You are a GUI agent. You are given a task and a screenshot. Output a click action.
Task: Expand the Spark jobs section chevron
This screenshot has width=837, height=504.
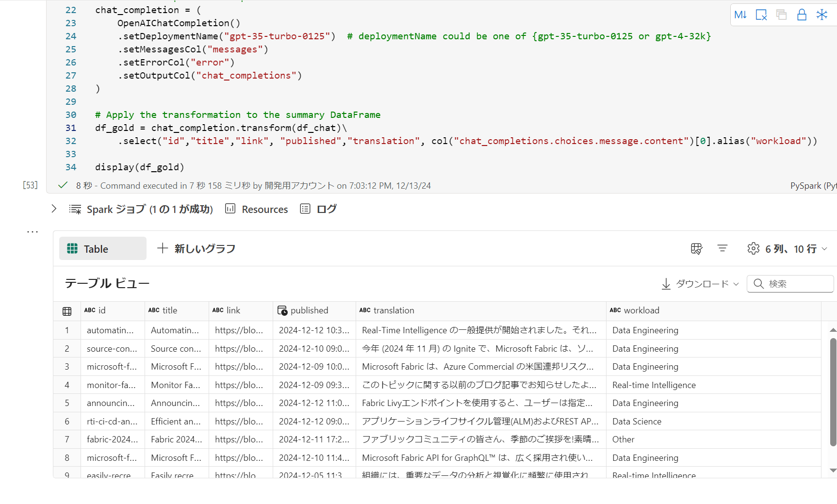point(54,209)
